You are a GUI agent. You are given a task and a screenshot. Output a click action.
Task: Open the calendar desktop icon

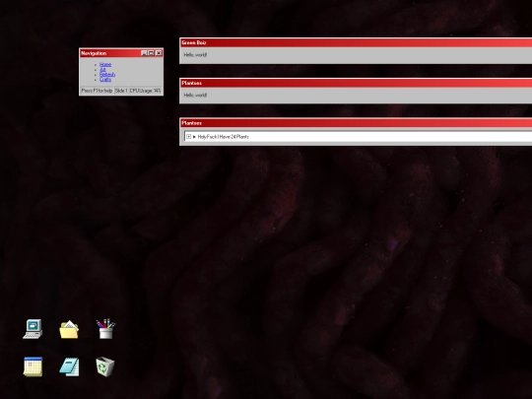pyautogui.click(x=33, y=366)
